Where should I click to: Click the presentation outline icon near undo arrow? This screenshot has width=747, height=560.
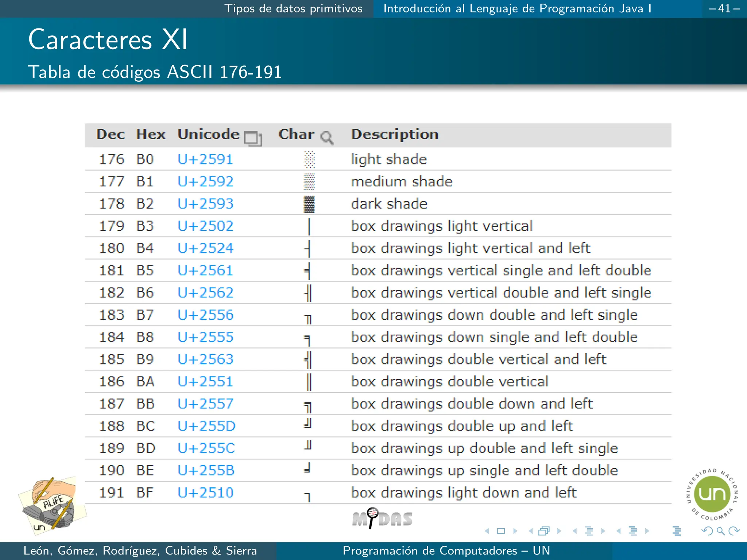click(677, 531)
